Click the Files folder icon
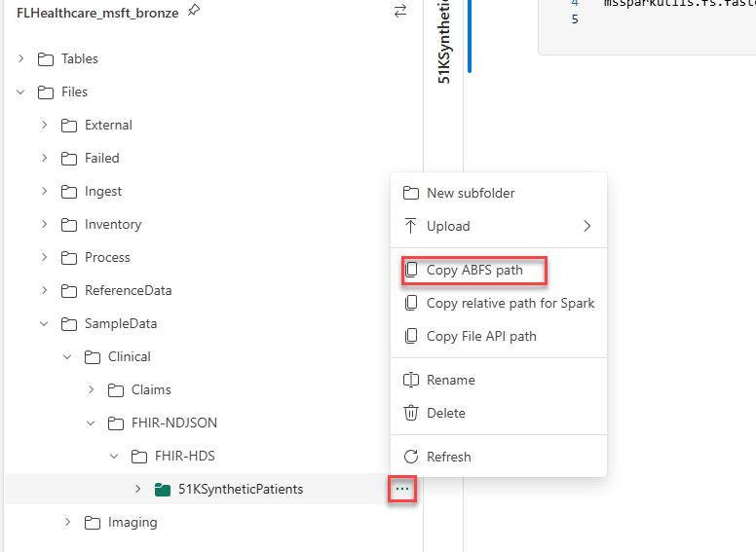Viewport: 756px width, 552px height. click(x=46, y=92)
